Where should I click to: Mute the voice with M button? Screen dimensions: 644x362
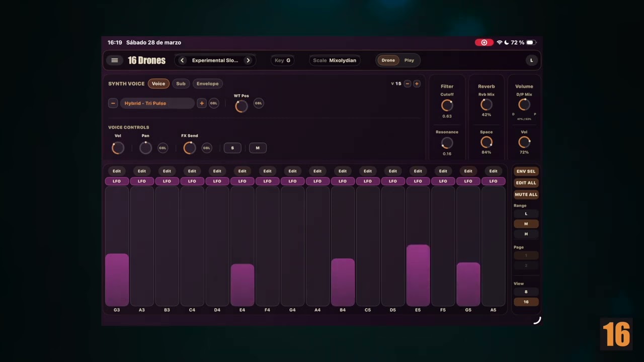(258, 148)
